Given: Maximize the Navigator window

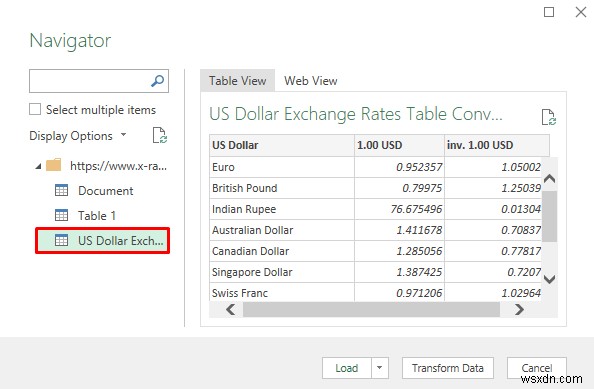Looking at the screenshot, I should [549, 12].
